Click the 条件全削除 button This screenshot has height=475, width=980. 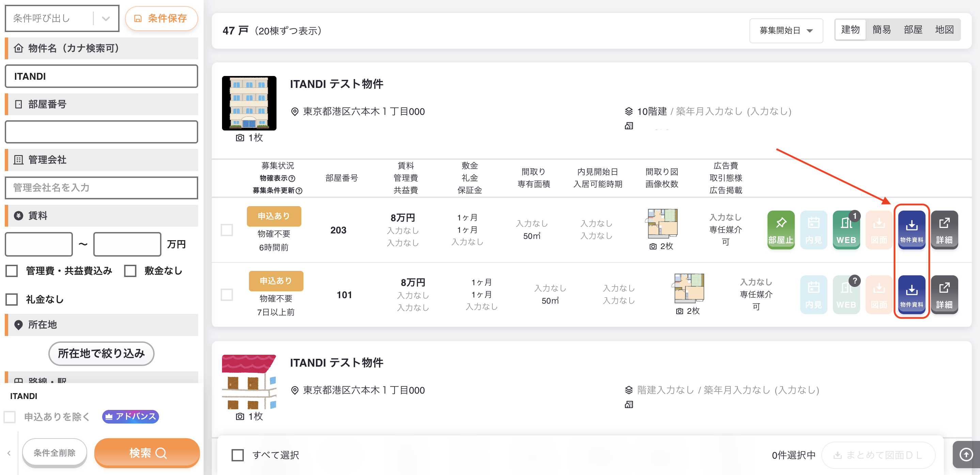55,453
